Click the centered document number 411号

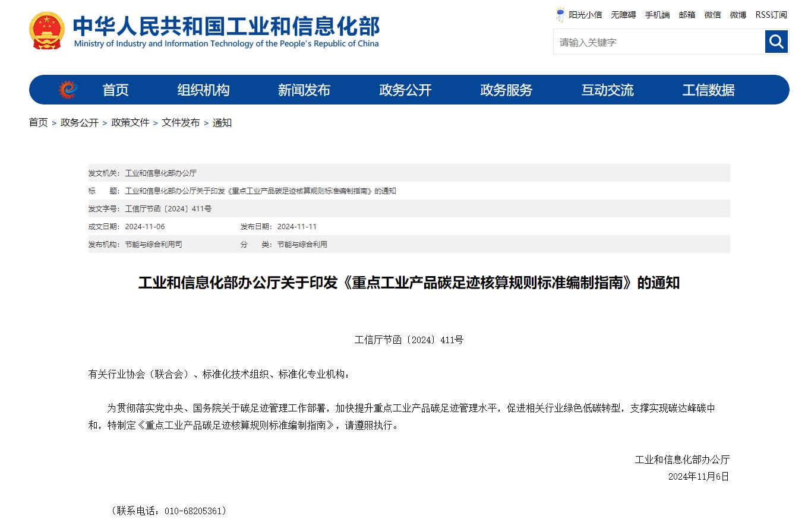[x=409, y=340]
